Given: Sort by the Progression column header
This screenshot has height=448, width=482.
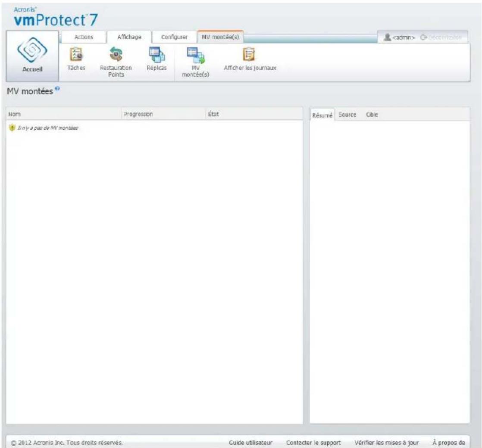Looking at the screenshot, I should pos(163,114).
